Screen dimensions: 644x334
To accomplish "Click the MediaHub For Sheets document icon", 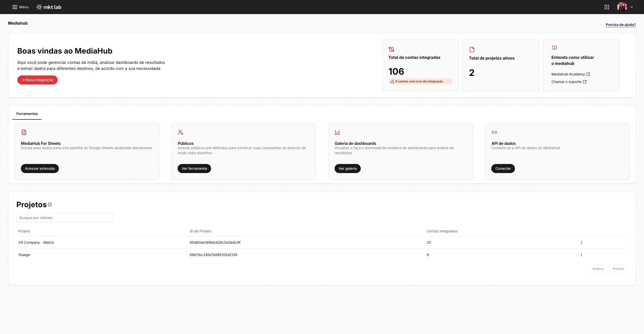I will [x=24, y=132].
